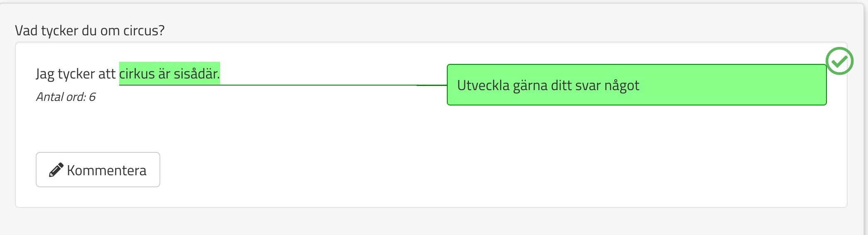Click the word "Vad" in the question heading

pos(26,30)
